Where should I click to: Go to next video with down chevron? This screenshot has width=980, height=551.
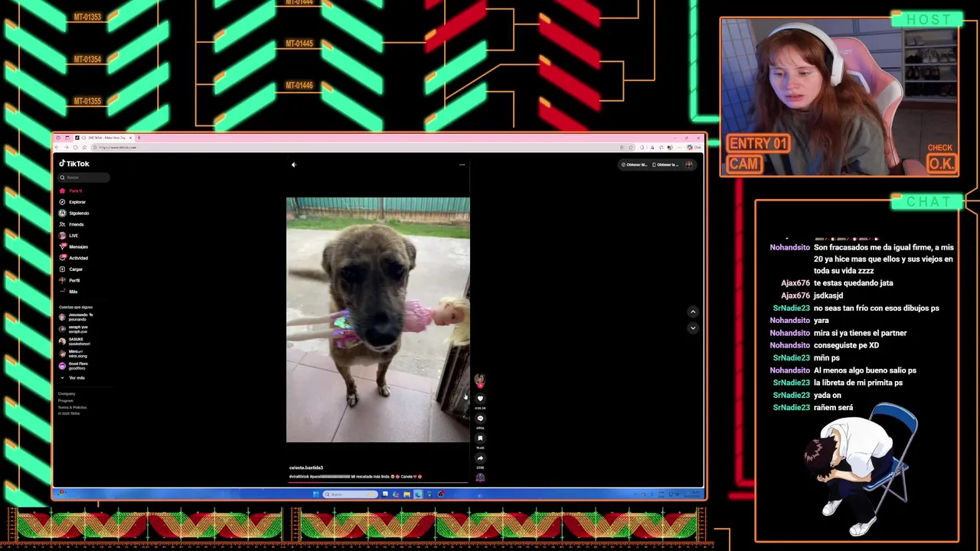(693, 328)
